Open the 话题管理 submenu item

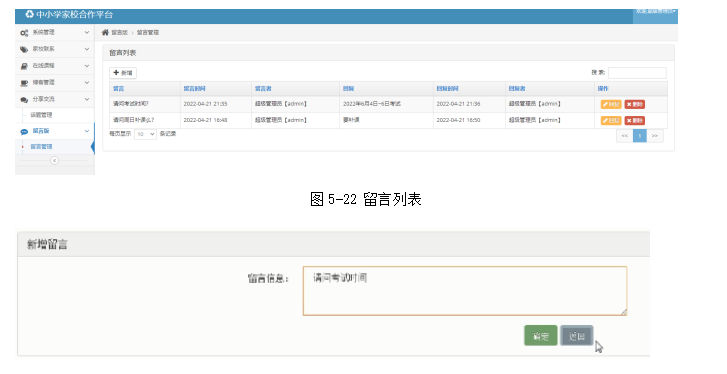pos(41,115)
